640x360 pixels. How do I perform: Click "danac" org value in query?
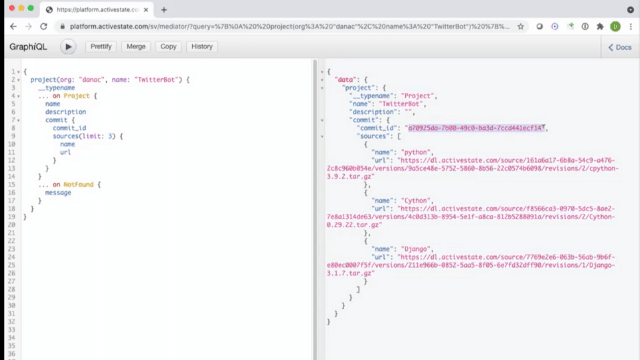point(92,80)
